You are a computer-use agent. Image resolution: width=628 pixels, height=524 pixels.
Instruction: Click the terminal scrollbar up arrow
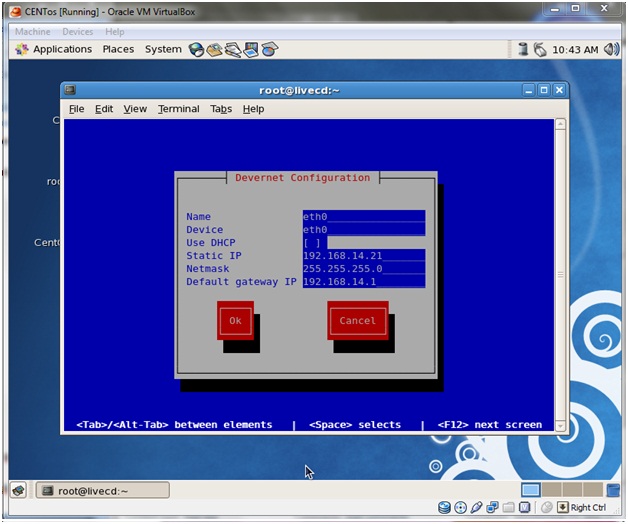pos(560,125)
